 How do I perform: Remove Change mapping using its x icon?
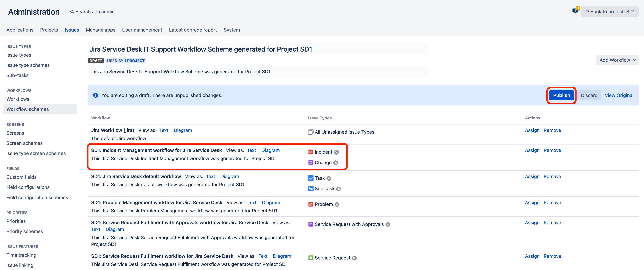point(336,162)
